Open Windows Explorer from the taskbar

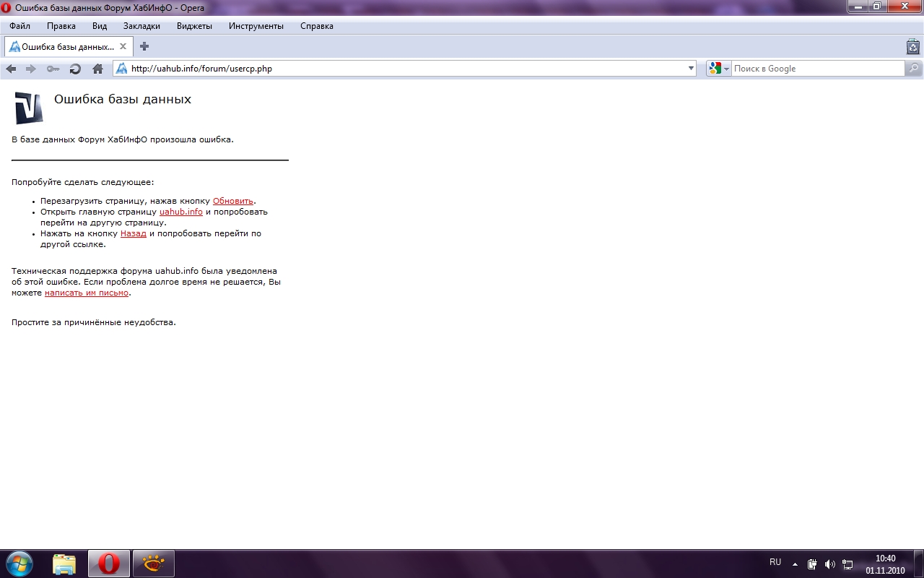(x=64, y=564)
